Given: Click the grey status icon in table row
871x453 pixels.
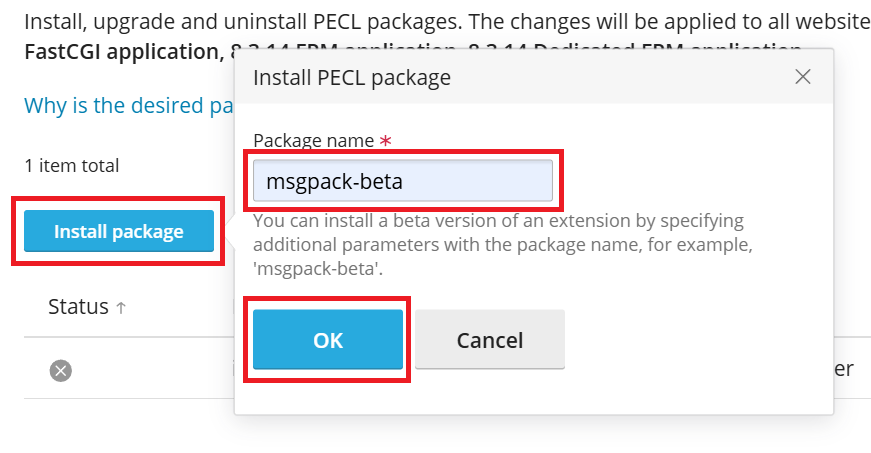Looking at the screenshot, I should pyautogui.click(x=61, y=370).
